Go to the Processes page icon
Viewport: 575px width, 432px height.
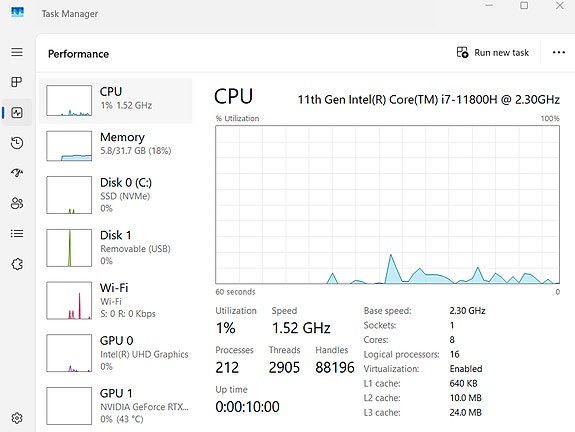point(17,82)
